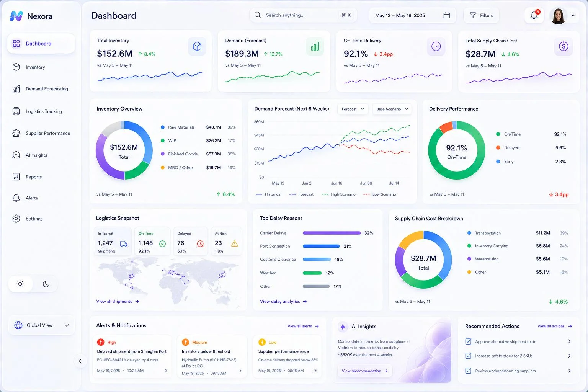The width and height of the screenshot is (588, 392).
Task: Click the At Risk warning triangle icon
Action: click(x=235, y=243)
